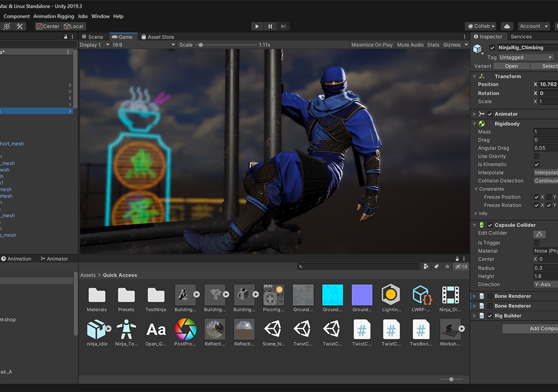Click the Game view Scale slider handle
This screenshot has height=392, width=558.
coord(201,45)
